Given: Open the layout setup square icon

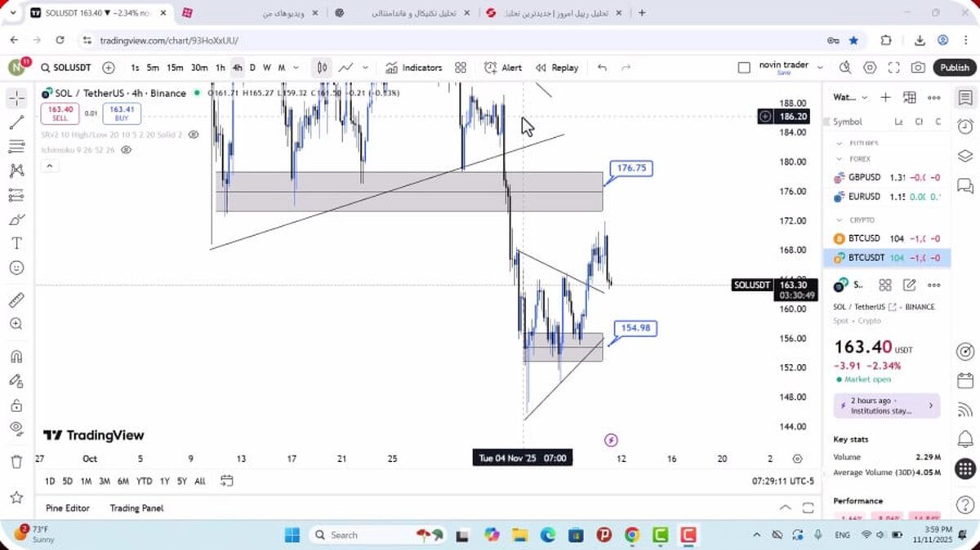Looking at the screenshot, I should click(743, 68).
